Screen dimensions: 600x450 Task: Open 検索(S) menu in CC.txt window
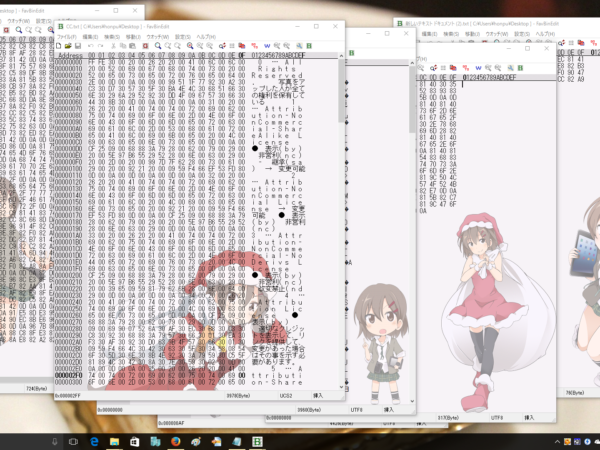click(112, 37)
